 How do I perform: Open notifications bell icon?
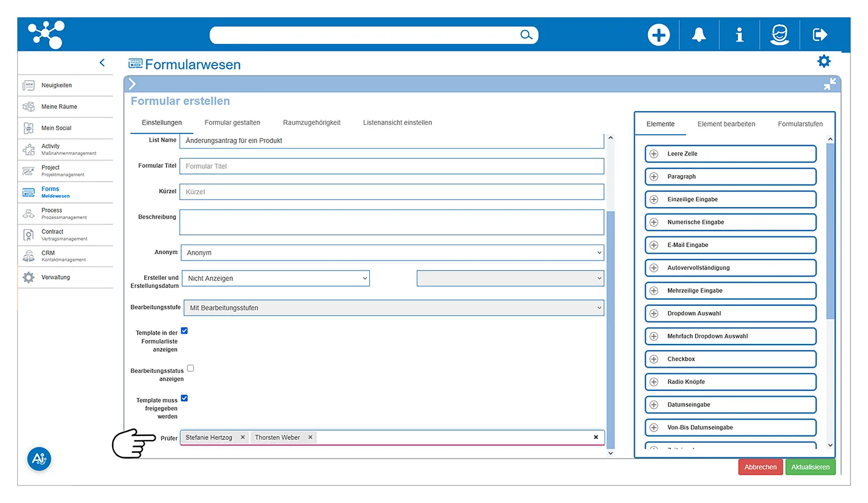click(699, 35)
